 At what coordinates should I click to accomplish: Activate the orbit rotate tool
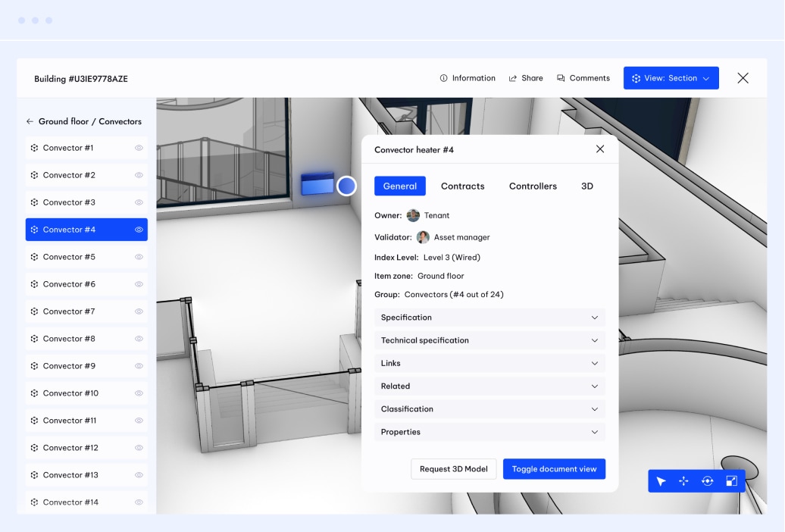pyautogui.click(x=708, y=481)
